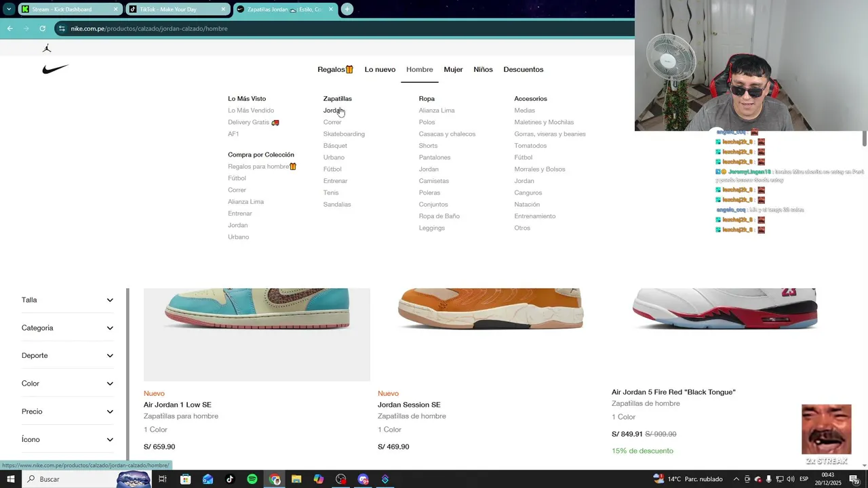This screenshot has height=488, width=868.
Task: Switch to the TikTok - Make Your Day tab
Action: tap(177, 9)
